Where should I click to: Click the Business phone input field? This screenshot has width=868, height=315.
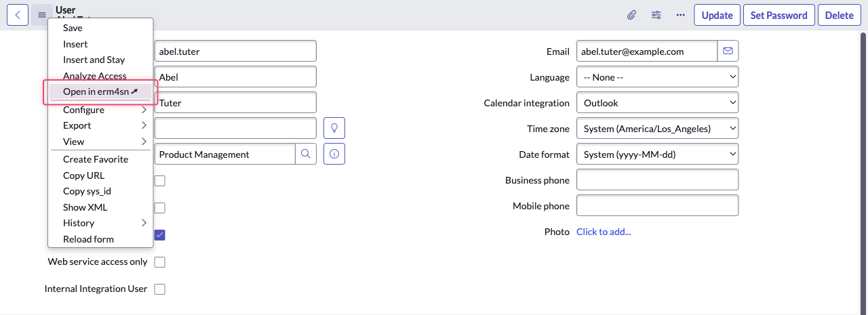(x=657, y=180)
